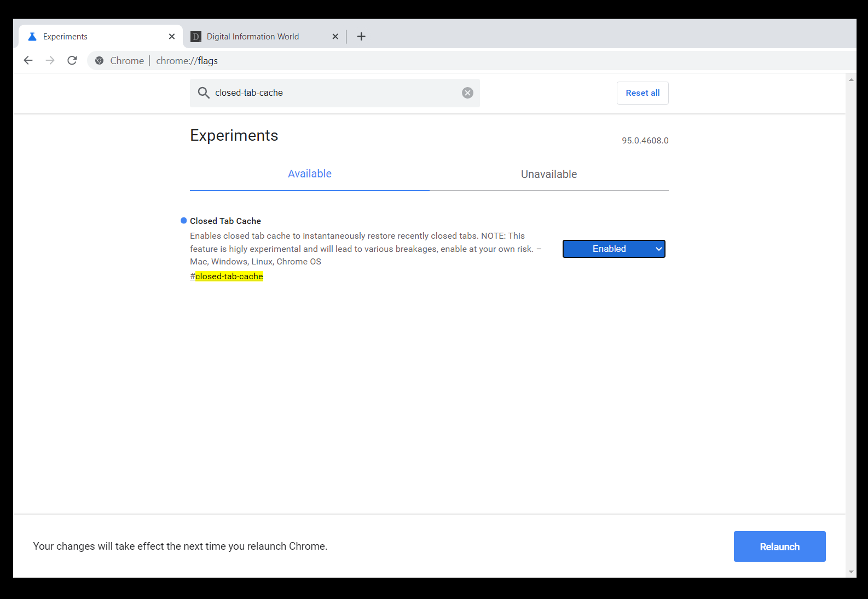Screen dimensions: 868x599
Task: Click the Relaunch button
Action: (779, 546)
